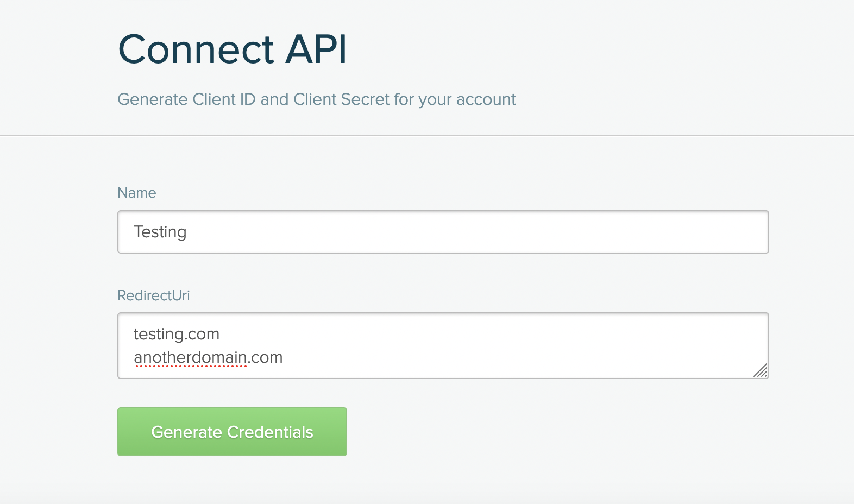
Task: Focus the Name input field
Action: [x=443, y=232]
